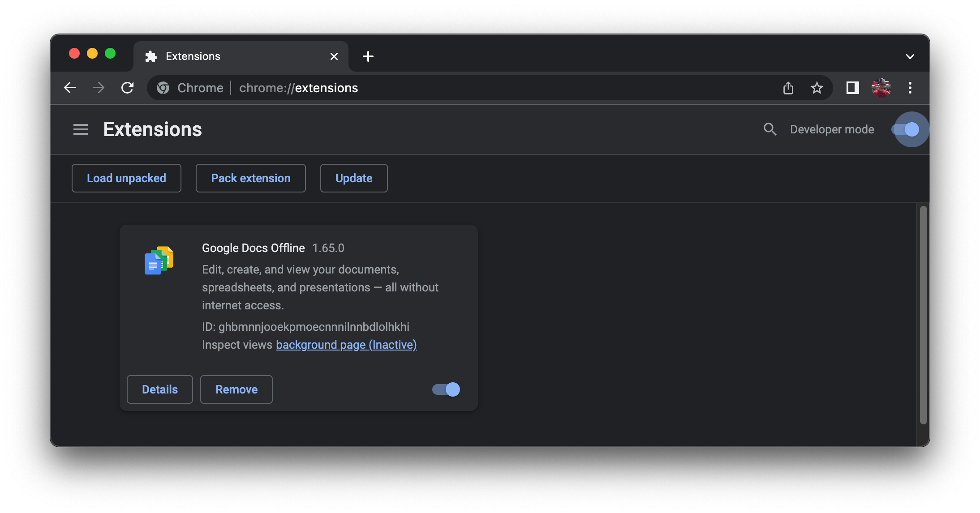The image size is (980, 513).
Task: Expand the tab search chevron
Action: (910, 56)
